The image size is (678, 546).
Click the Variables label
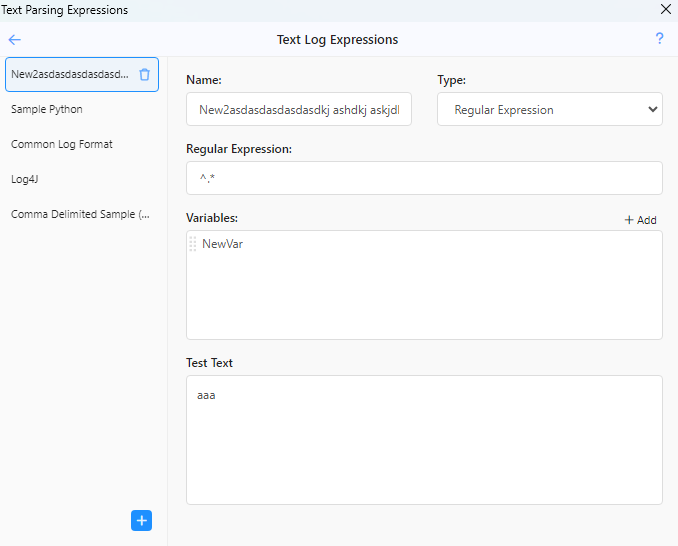click(212, 218)
